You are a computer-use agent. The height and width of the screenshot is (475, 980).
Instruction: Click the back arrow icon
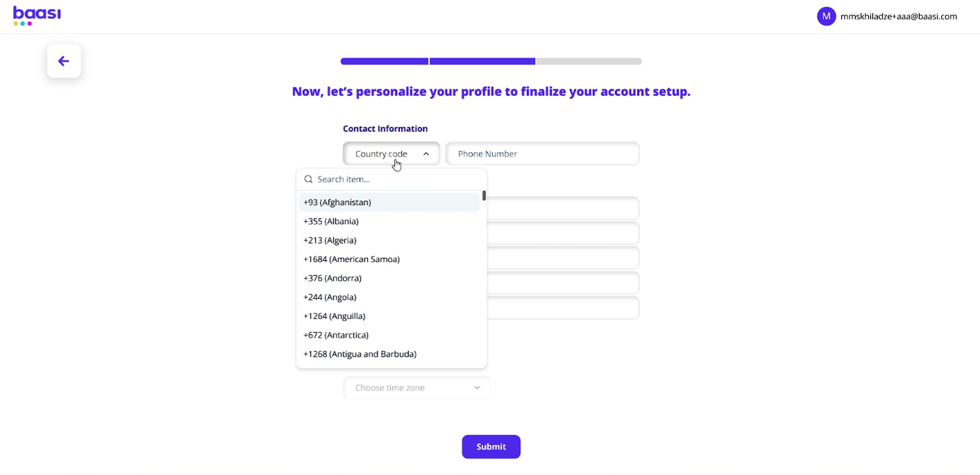(x=64, y=61)
